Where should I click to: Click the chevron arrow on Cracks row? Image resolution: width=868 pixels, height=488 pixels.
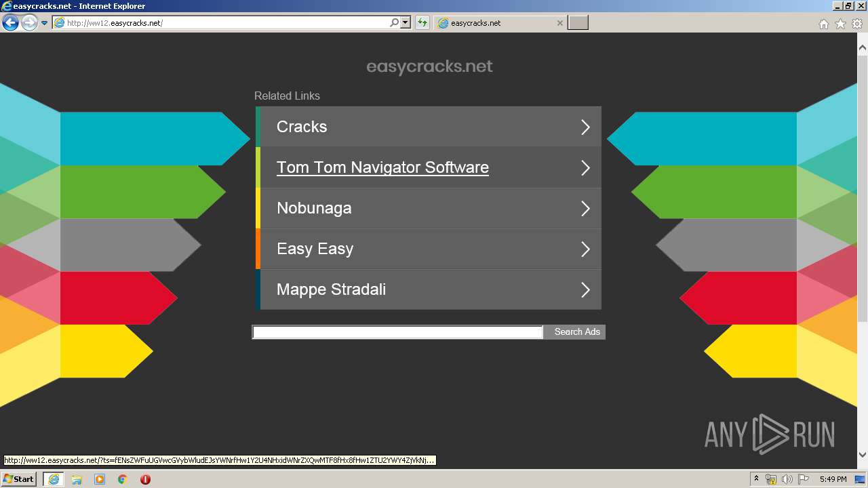pos(585,127)
